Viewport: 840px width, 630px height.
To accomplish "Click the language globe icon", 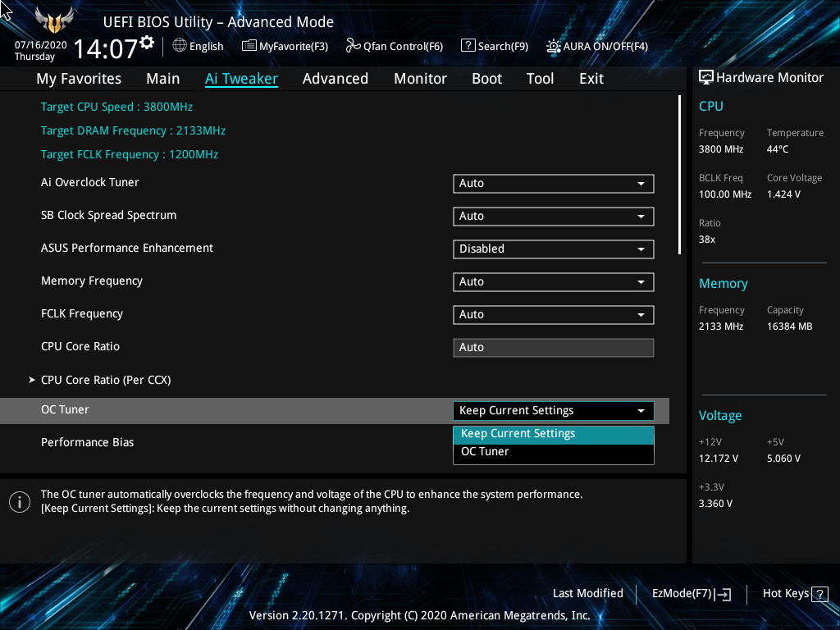I will (180, 46).
